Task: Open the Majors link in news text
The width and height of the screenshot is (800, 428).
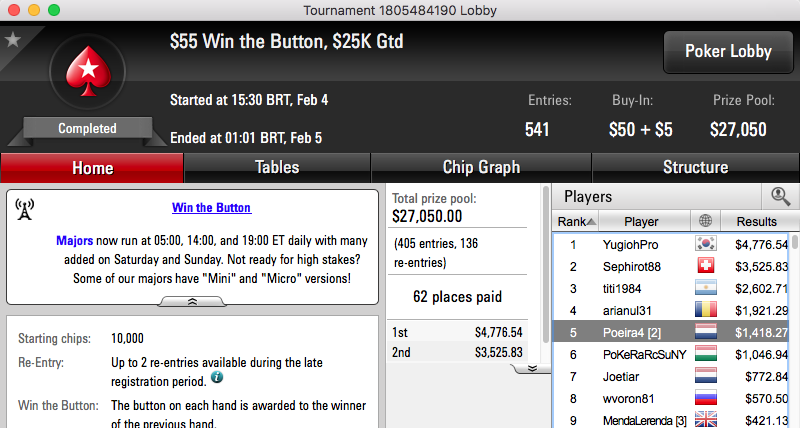Action: pyautogui.click(x=74, y=240)
